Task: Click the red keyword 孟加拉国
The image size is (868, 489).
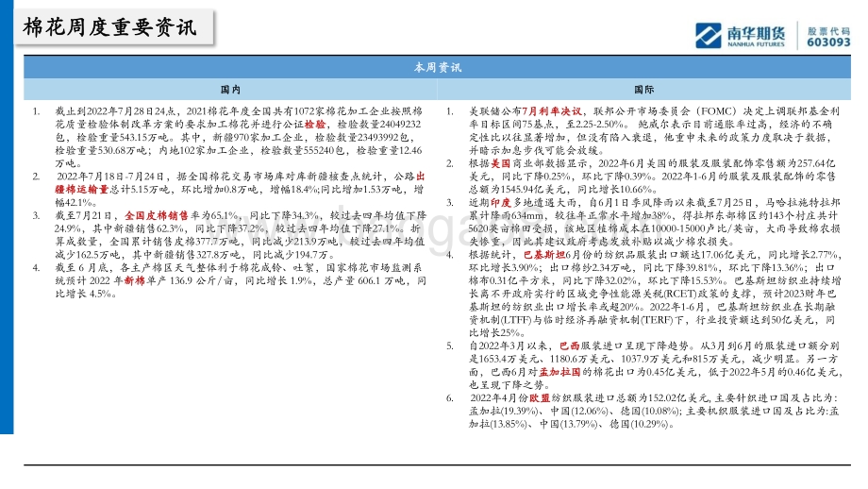Action: [x=559, y=372]
